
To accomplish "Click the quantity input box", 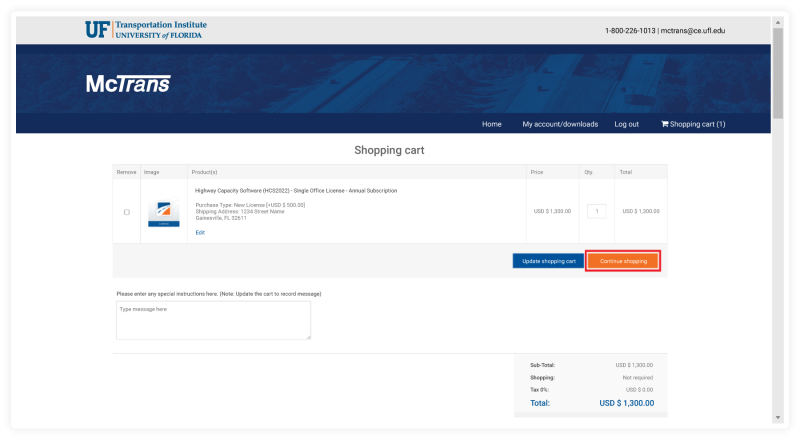I will point(596,211).
